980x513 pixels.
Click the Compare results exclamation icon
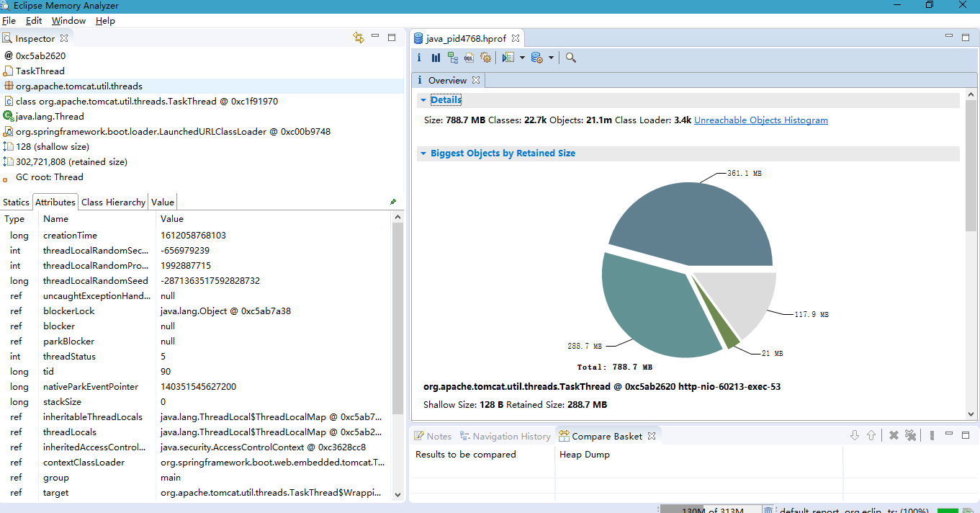[x=932, y=435]
